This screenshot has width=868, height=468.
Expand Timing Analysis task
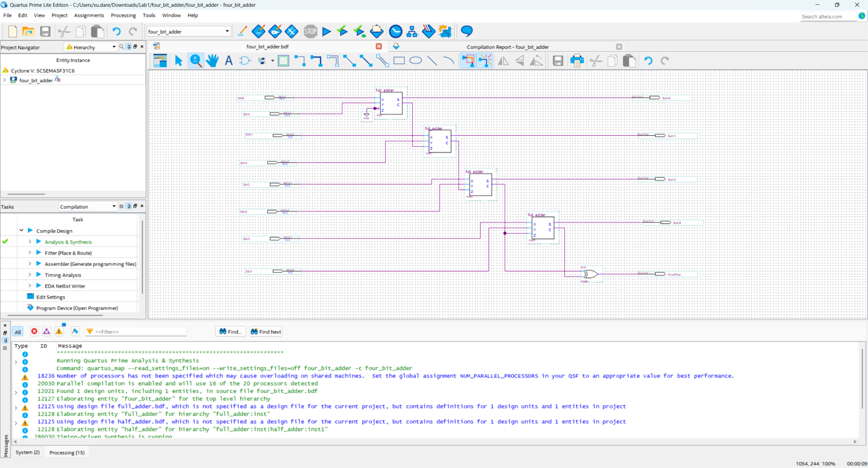(x=30, y=275)
